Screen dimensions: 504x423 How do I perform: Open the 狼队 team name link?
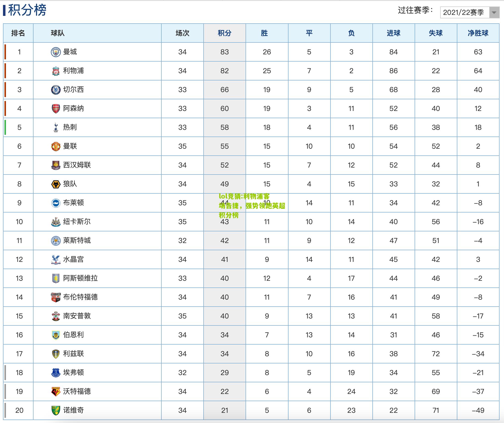coord(70,184)
